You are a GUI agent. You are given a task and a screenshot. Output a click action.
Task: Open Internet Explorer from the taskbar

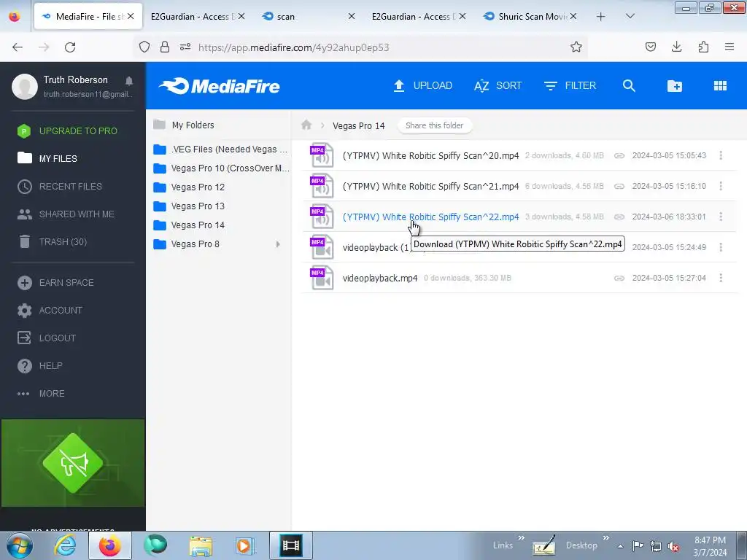tap(64, 545)
